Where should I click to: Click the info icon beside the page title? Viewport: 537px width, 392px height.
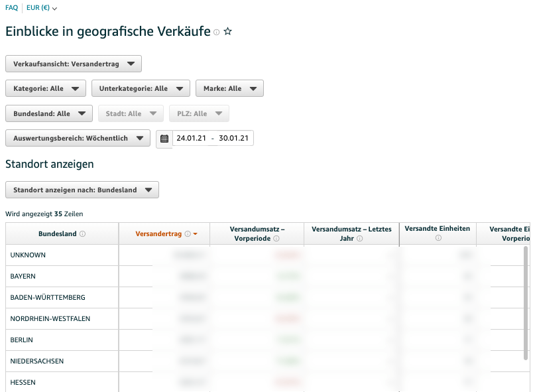[215, 32]
